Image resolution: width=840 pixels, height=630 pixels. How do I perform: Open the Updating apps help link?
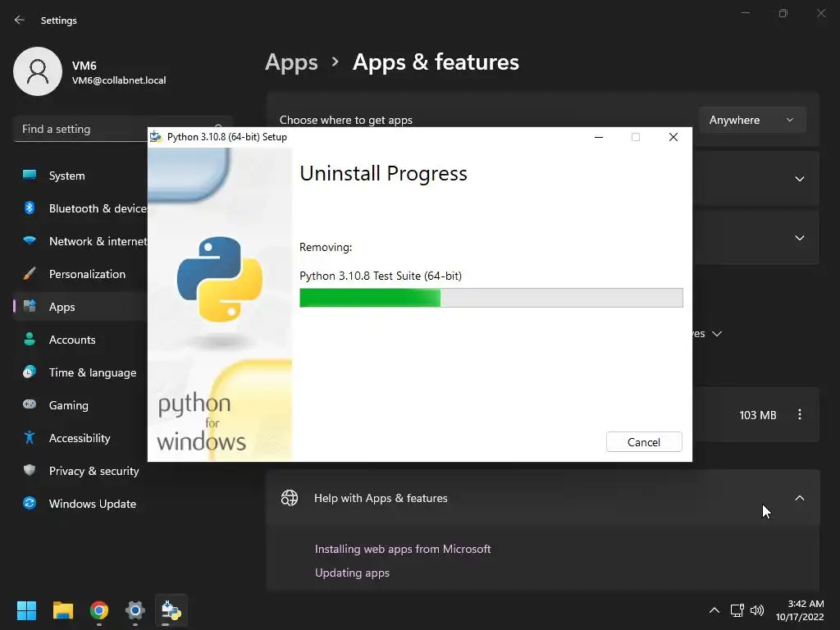(x=352, y=573)
